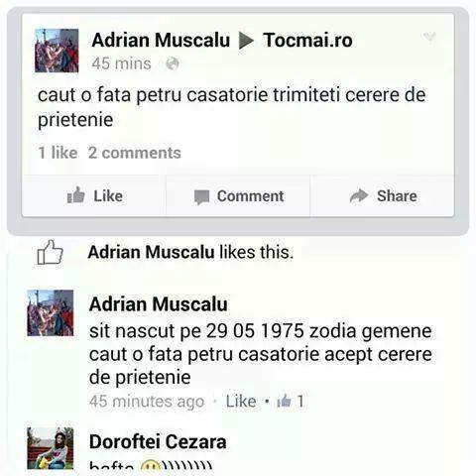Open the Doroftei Cezara commenter name
476x476 pixels.
coord(158,441)
